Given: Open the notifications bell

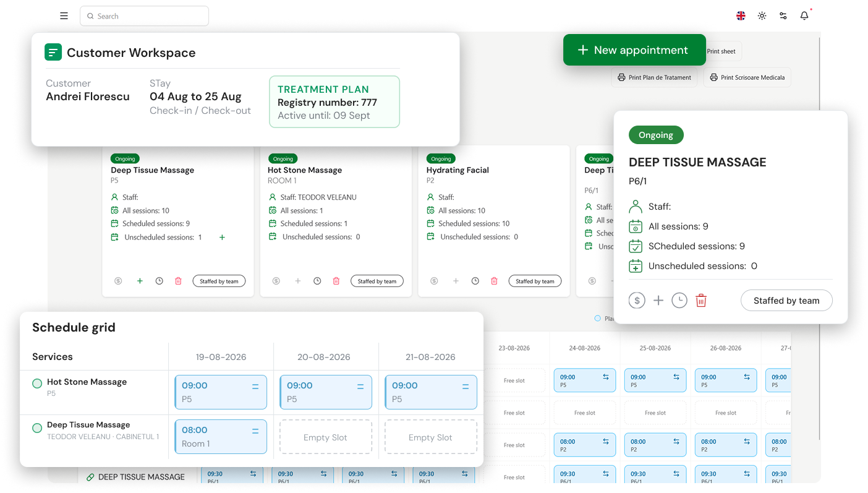Looking at the screenshot, I should click(x=804, y=16).
